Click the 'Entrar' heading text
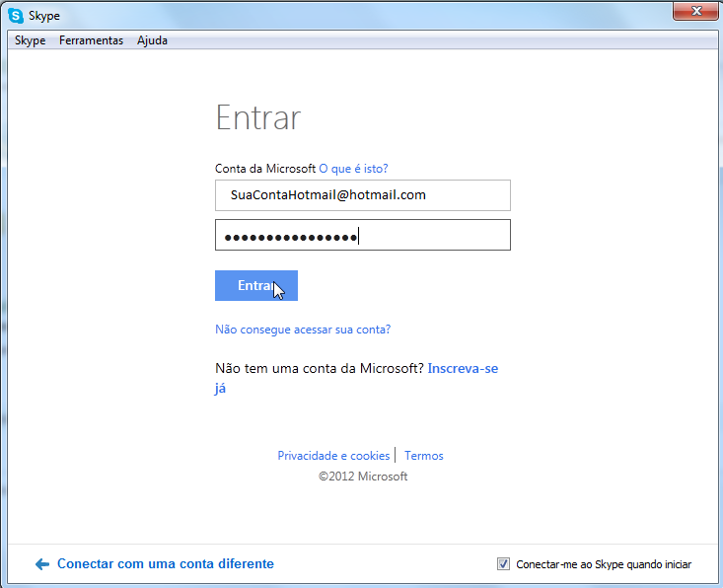 258,117
